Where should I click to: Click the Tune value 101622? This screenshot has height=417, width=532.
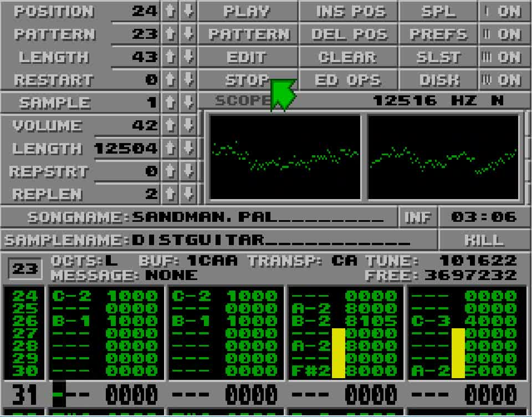click(x=478, y=261)
